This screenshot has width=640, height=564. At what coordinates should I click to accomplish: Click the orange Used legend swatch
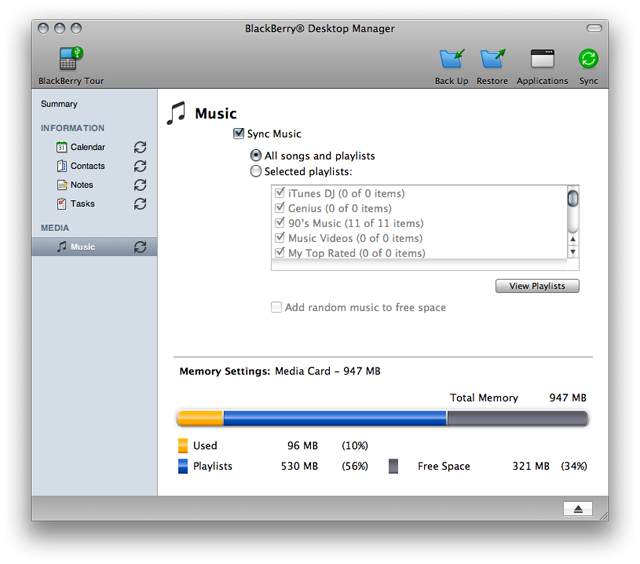pyautogui.click(x=183, y=446)
